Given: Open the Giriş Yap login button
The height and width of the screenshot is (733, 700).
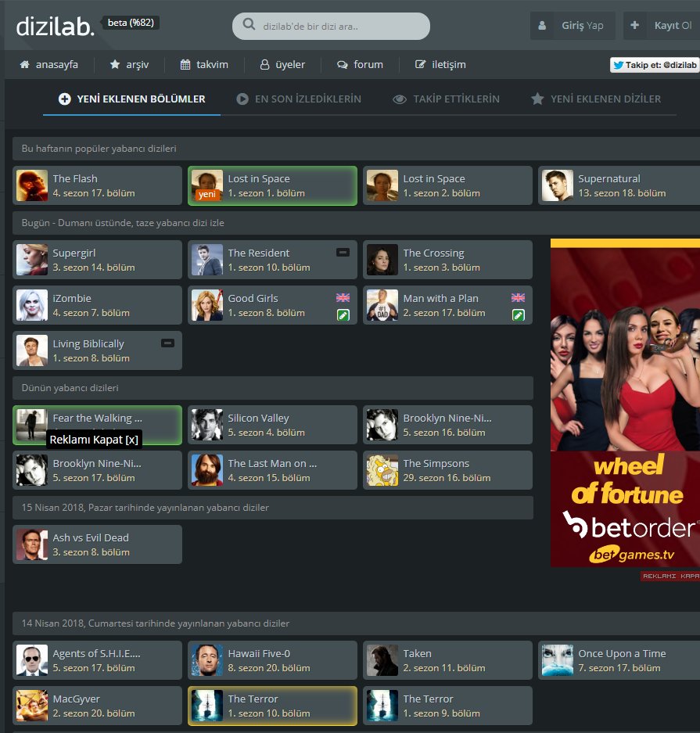Looking at the screenshot, I should click(573, 25).
